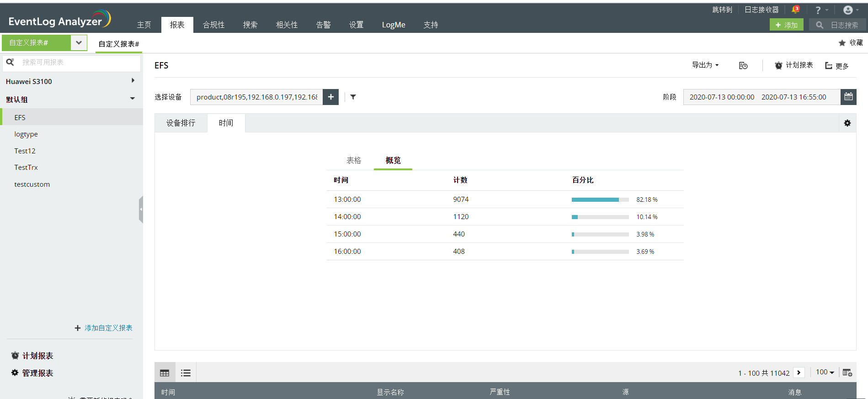The height and width of the screenshot is (399, 868).
Task: Open the 导出为 export dropdown
Action: click(x=705, y=65)
